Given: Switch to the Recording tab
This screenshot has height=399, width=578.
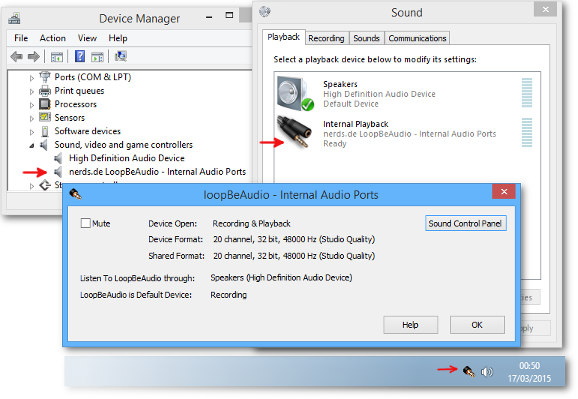Looking at the screenshot, I should coord(326,38).
